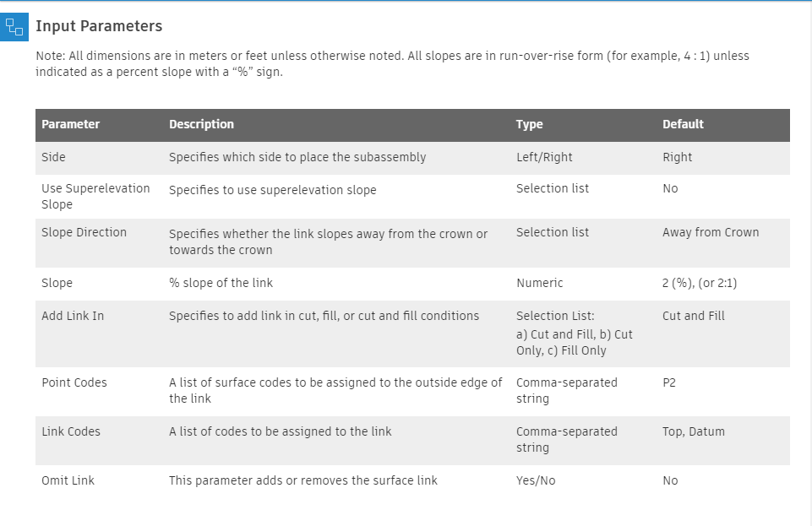Click the Top, Datum default value
Image resolution: width=812 pixels, height=526 pixels.
click(x=694, y=431)
